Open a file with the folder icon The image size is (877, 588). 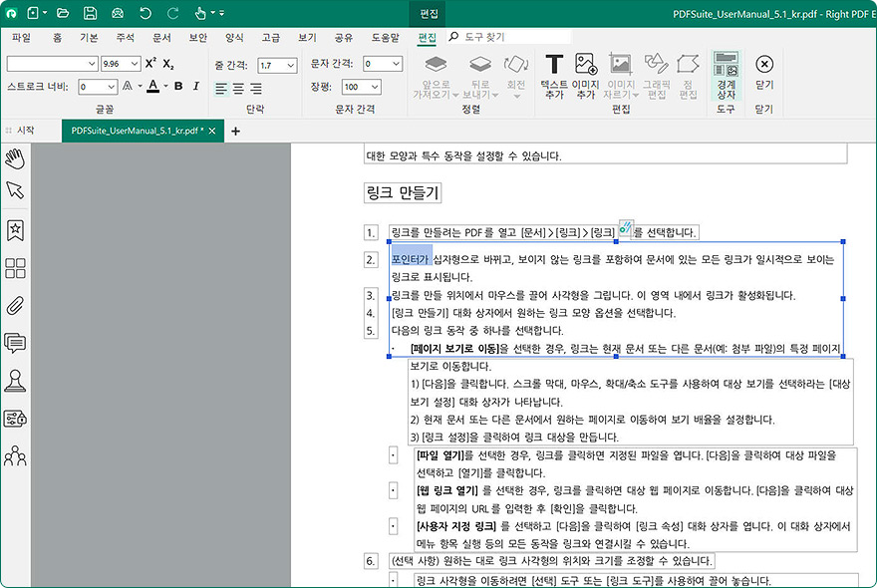[63, 13]
